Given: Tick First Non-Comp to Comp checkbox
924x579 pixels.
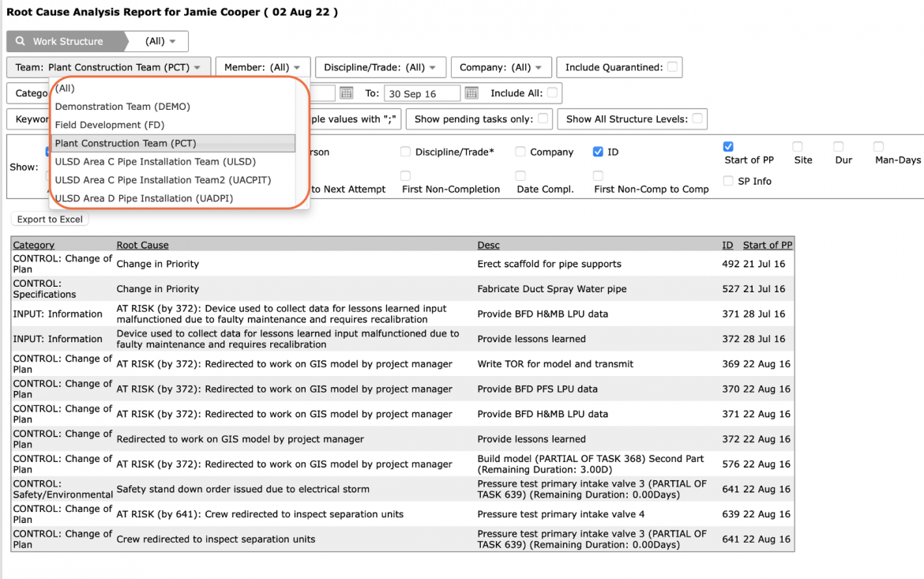Looking at the screenshot, I should click(598, 175).
